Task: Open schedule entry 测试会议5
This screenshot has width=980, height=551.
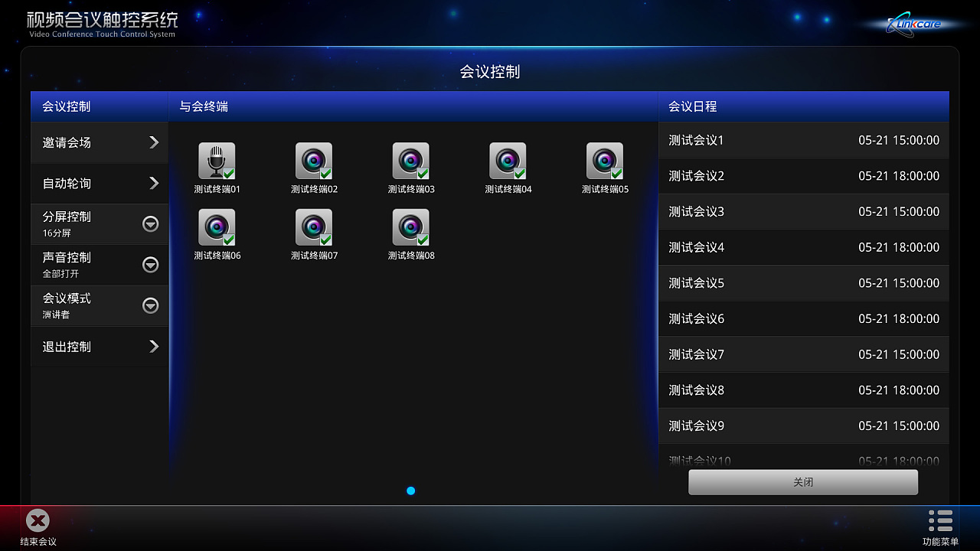Action: pyautogui.click(x=804, y=283)
